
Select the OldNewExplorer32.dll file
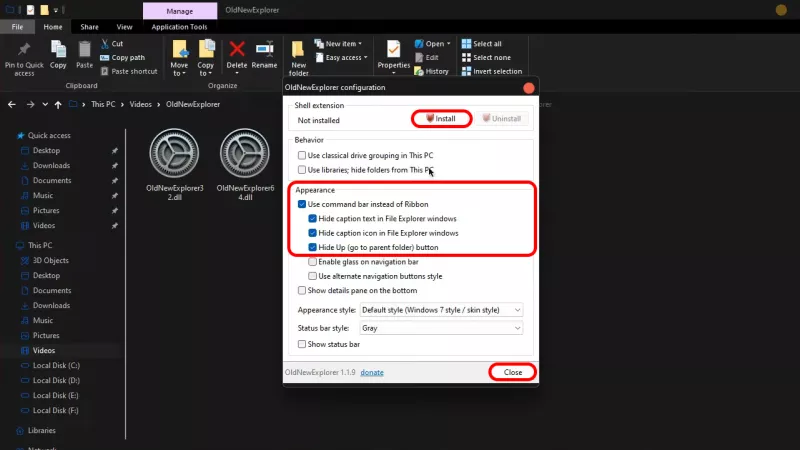click(174, 164)
